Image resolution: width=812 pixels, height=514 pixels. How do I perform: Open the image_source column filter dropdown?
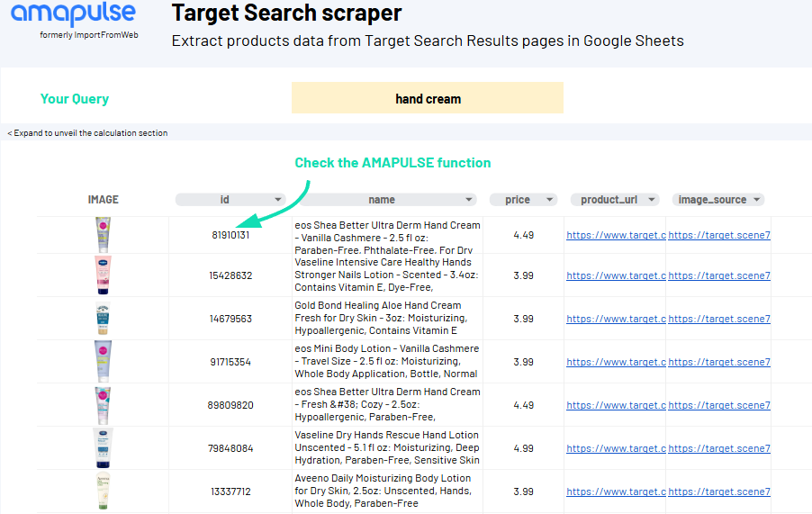756,200
